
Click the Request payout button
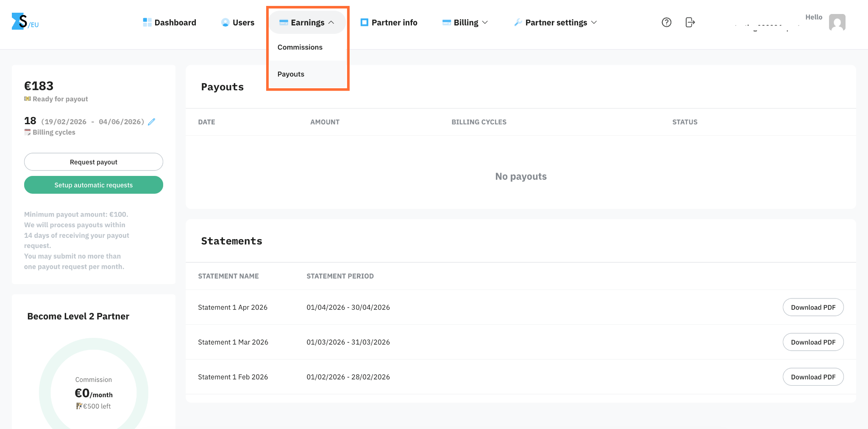coord(94,162)
